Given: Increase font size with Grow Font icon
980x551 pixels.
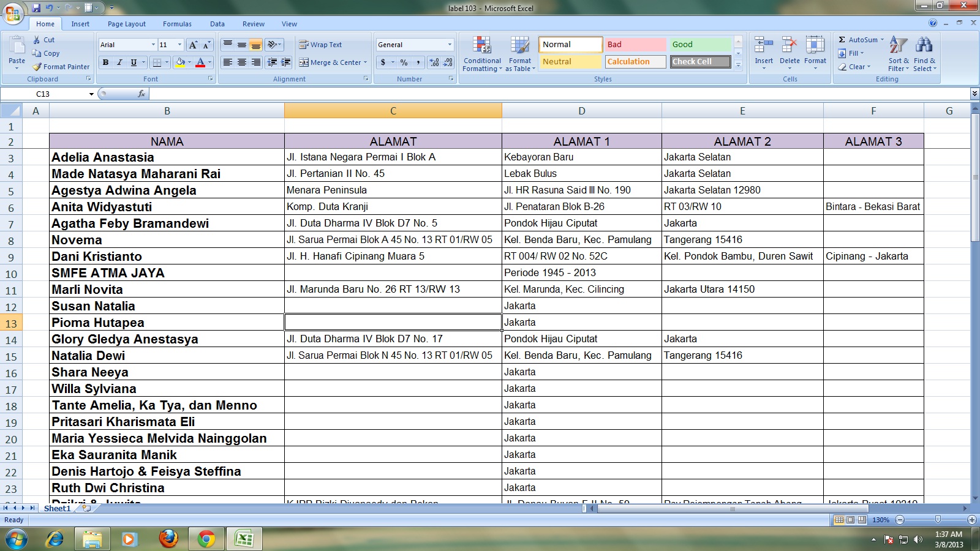Looking at the screenshot, I should point(193,45).
